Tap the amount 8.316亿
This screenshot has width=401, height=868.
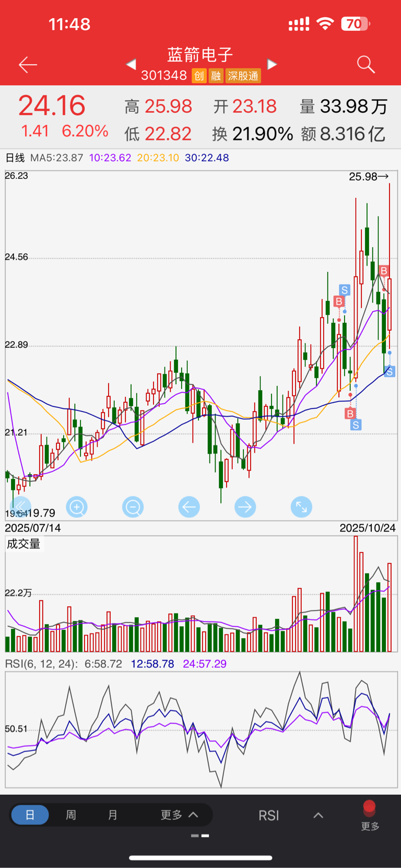(352, 134)
